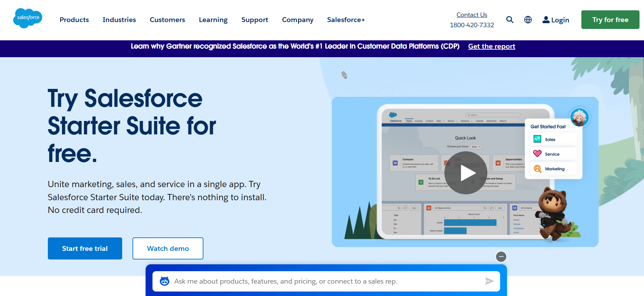Open the Customers menu
Image resolution: width=644 pixels, height=296 pixels.
click(167, 20)
